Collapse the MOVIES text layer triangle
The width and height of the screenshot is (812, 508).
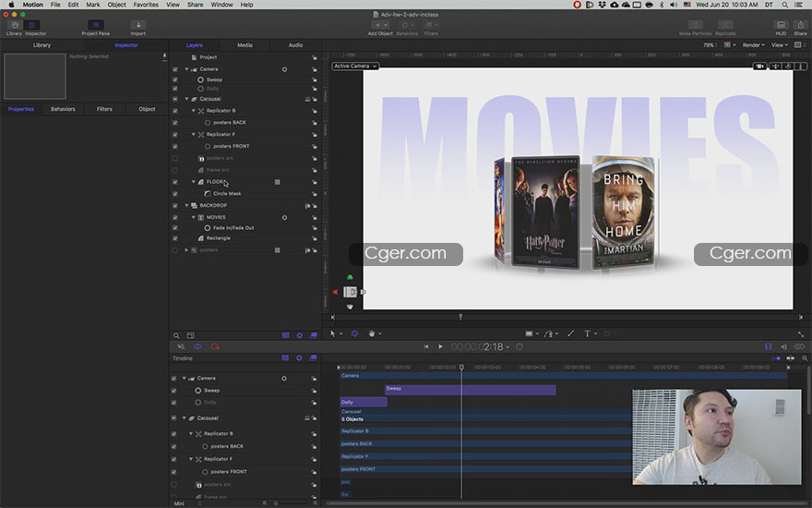[194, 218]
